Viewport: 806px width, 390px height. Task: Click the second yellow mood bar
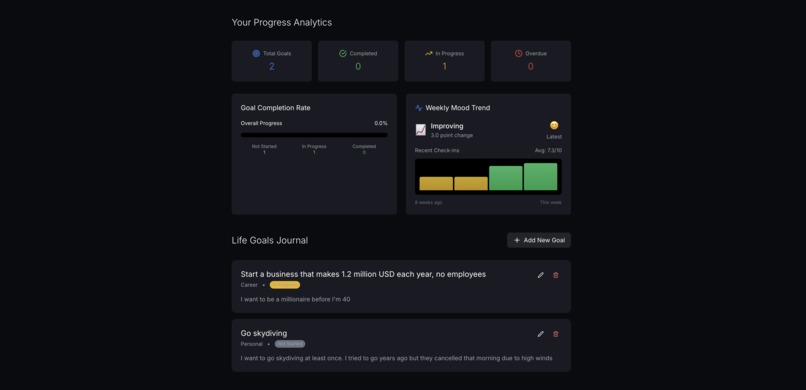tap(471, 183)
